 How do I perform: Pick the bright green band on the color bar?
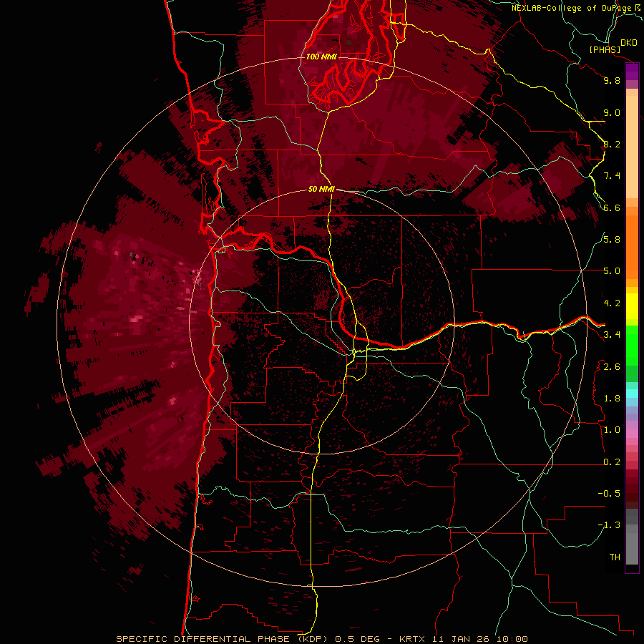click(x=632, y=346)
